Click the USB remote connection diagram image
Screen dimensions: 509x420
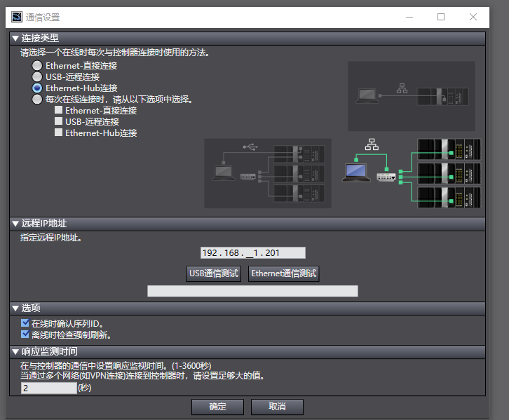(265, 172)
